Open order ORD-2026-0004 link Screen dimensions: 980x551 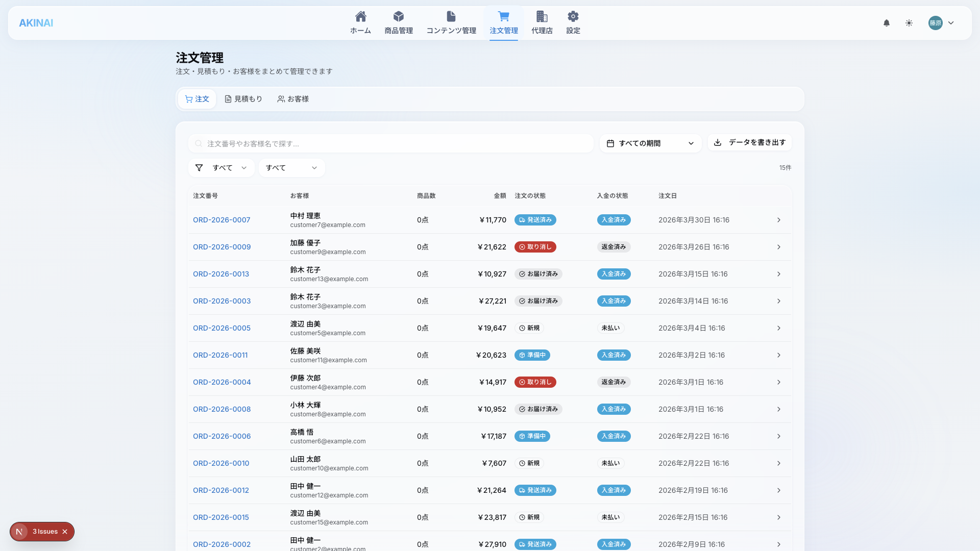coord(222,382)
